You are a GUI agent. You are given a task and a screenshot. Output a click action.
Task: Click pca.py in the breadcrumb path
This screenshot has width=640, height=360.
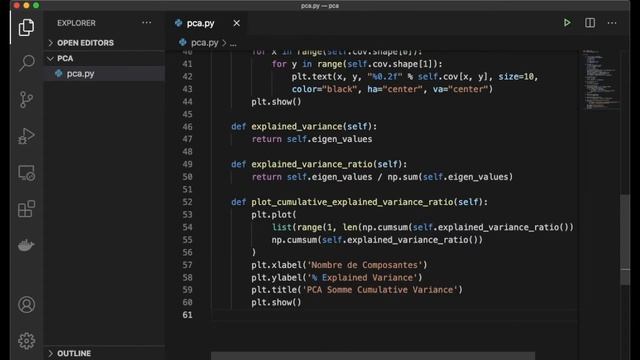point(204,42)
